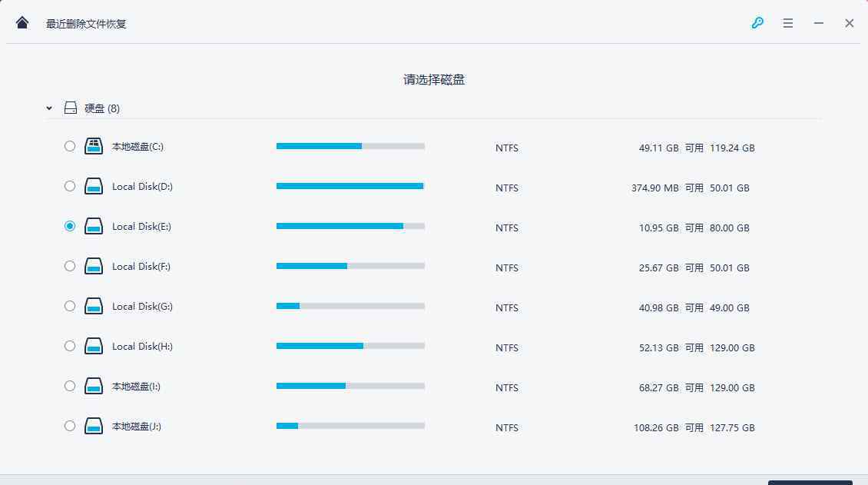This screenshot has width=868, height=485.
Task: Click the 最近删除文件恢复 title text
Action: (86, 24)
